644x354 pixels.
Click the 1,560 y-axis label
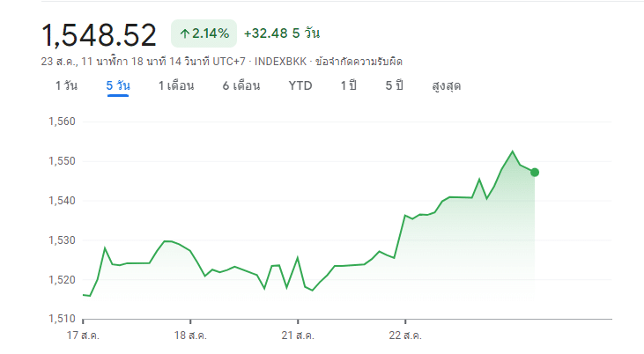coord(62,122)
